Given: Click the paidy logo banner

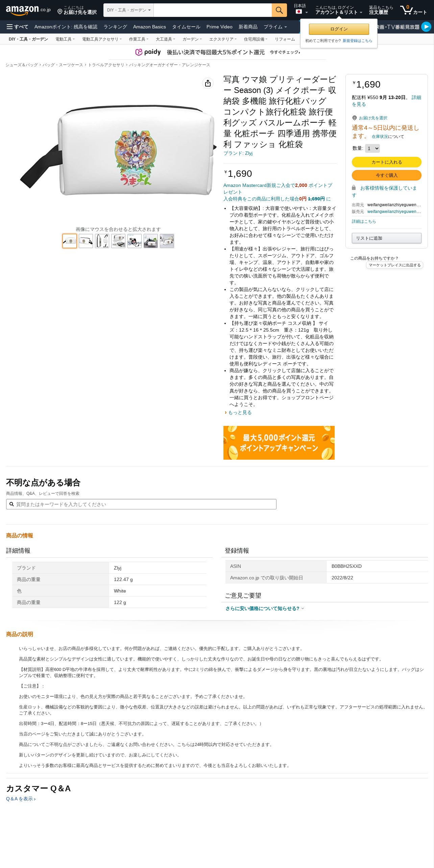Looking at the screenshot, I should pos(148,52).
